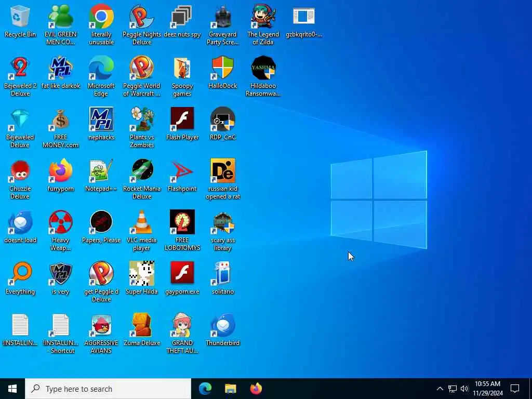532x399 pixels.
Task: Select the get Peggle'd Deluxe icon
Action: [101, 273]
